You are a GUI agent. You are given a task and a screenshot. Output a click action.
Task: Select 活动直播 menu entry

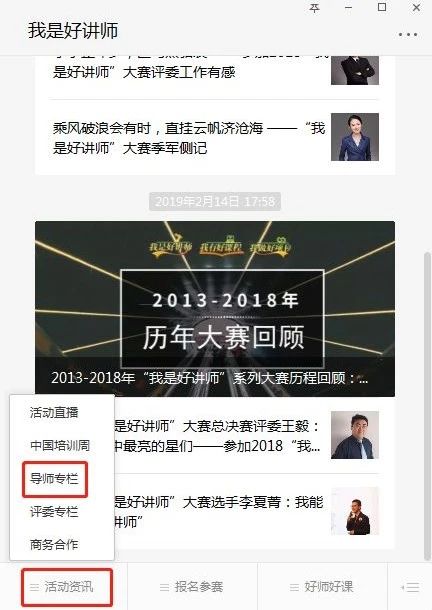[54, 412]
